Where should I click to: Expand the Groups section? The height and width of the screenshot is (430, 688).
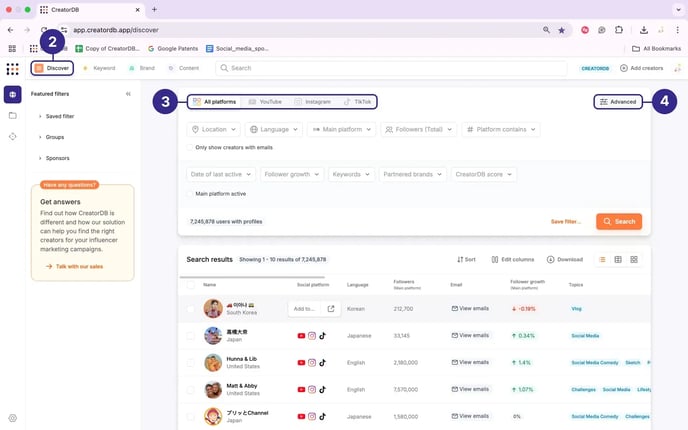[51, 137]
